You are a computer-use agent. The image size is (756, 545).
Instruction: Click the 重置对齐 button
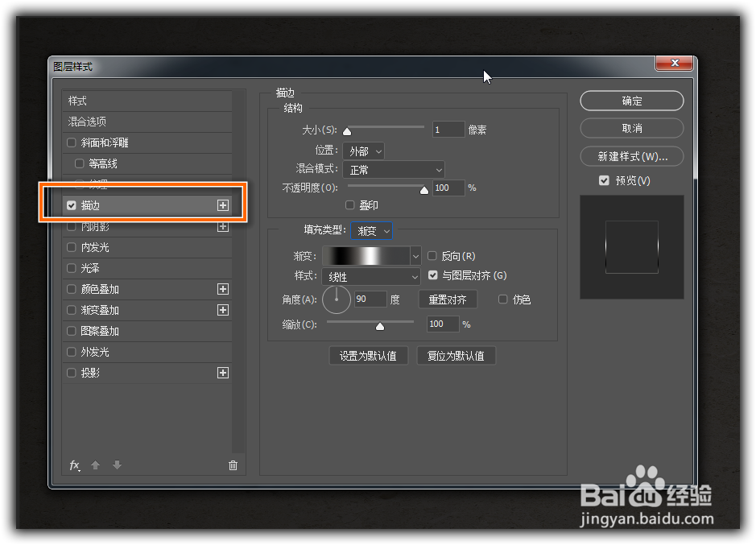point(448,299)
